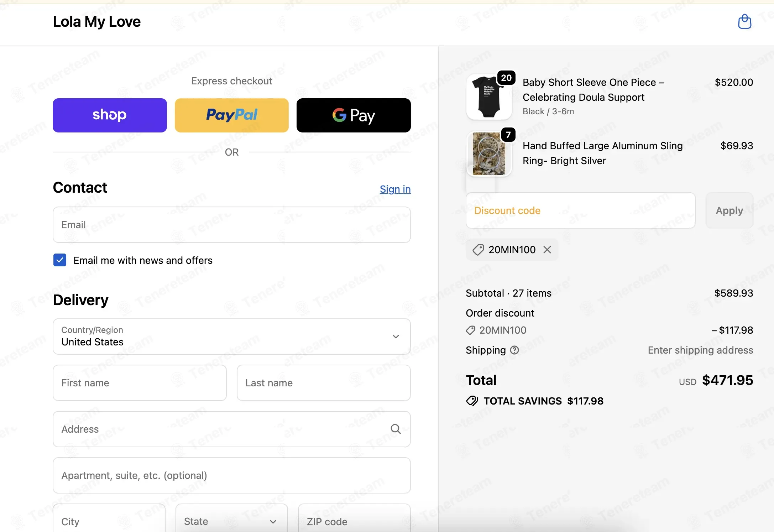
Task: Remove the 20MIN100 discount code
Action: pyautogui.click(x=547, y=250)
